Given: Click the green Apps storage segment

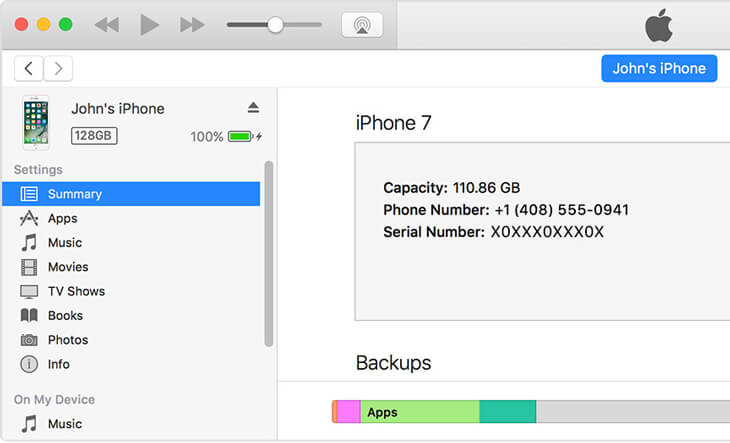Looking at the screenshot, I should [419, 412].
